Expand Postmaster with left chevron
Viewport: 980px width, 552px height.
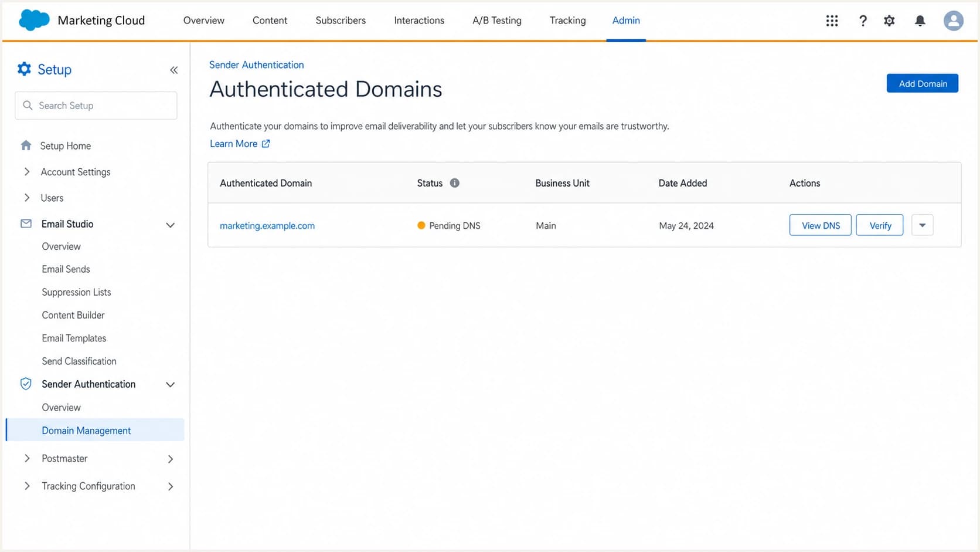pos(27,458)
